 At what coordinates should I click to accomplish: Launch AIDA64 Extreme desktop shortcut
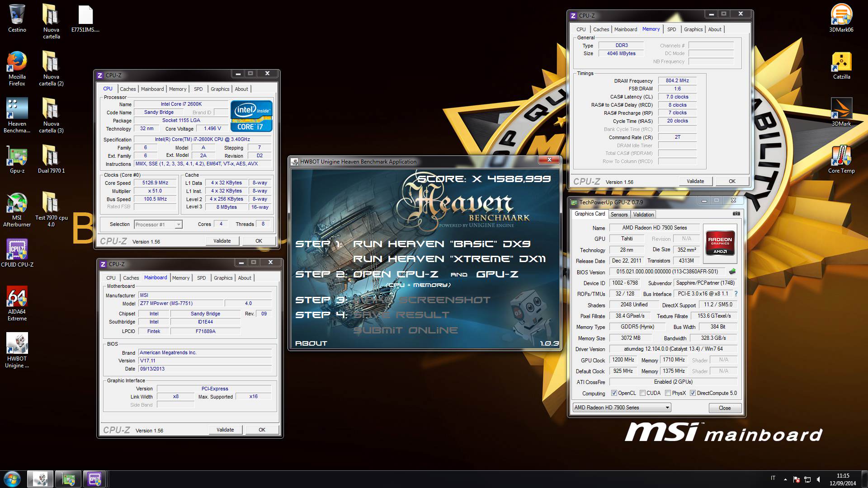tap(17, 304)
